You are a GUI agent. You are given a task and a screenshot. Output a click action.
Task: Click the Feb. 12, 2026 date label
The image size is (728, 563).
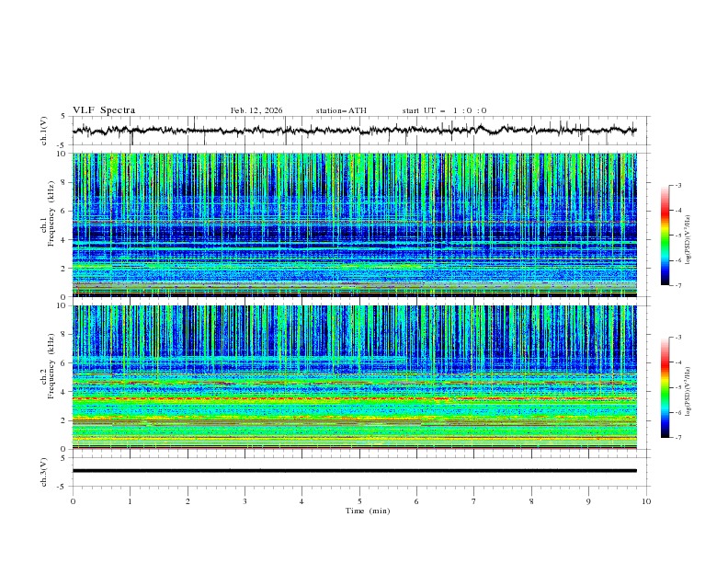click(256, 110)
